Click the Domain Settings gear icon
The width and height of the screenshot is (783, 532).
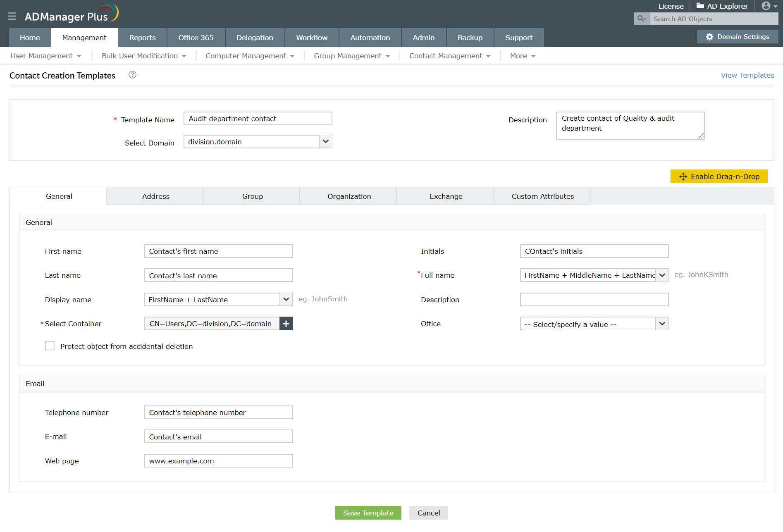tap(709, 36)
